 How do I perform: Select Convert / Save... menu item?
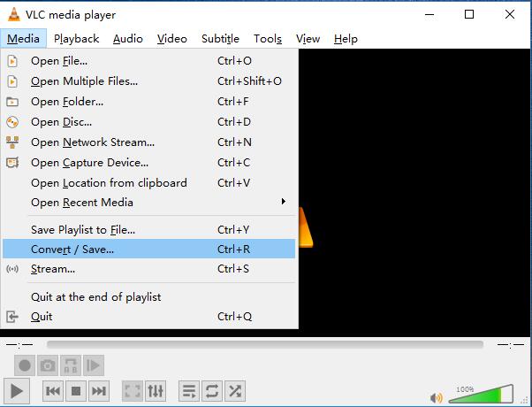click(x=149, y=249)
